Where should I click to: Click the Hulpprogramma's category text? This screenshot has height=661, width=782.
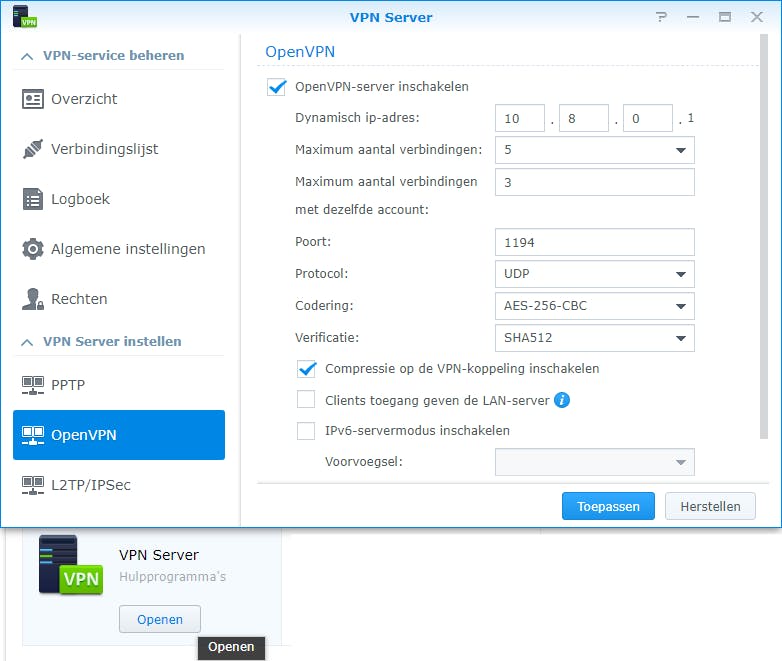173,577
